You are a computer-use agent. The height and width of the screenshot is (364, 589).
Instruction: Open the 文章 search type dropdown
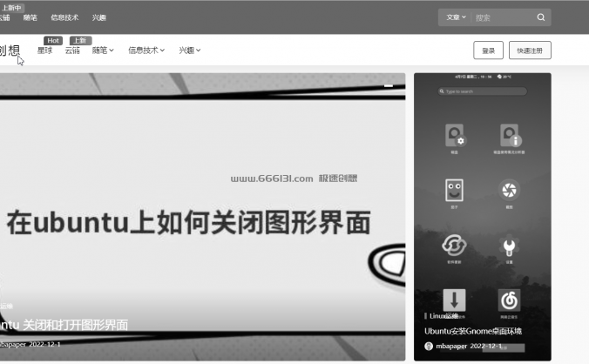456,17
